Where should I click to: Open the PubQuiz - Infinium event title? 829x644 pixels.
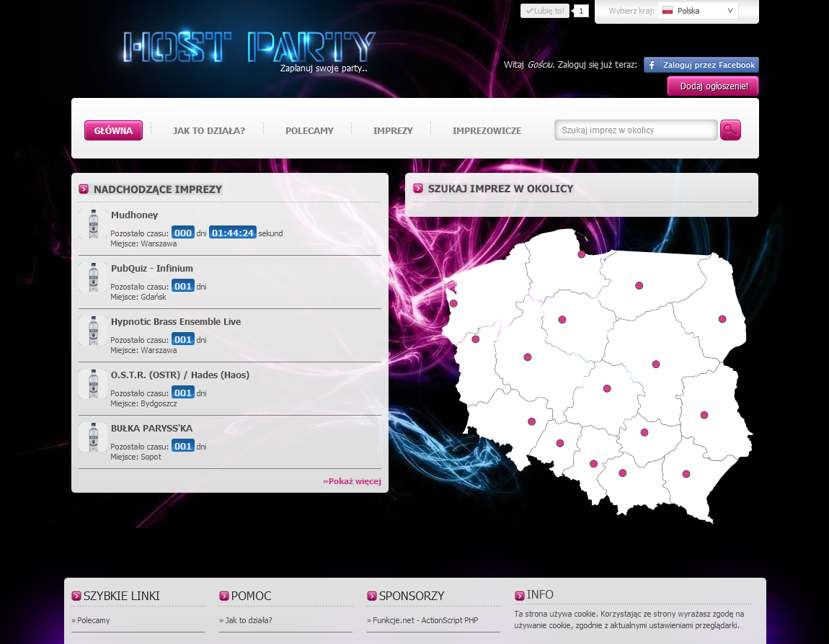[151, 269]
